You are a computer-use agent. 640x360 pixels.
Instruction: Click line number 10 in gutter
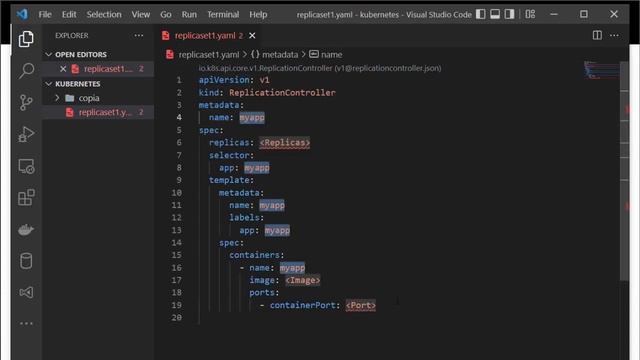(x=176, y=193)
